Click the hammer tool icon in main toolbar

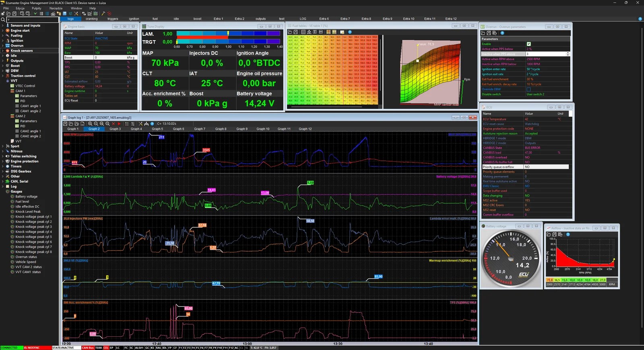coord(103,14)
